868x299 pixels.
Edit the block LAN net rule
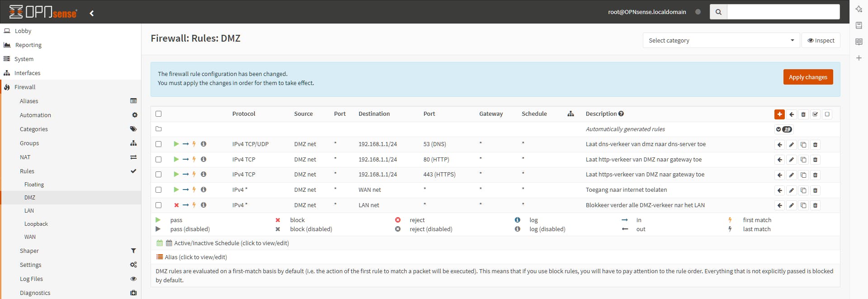click(792, 205)
